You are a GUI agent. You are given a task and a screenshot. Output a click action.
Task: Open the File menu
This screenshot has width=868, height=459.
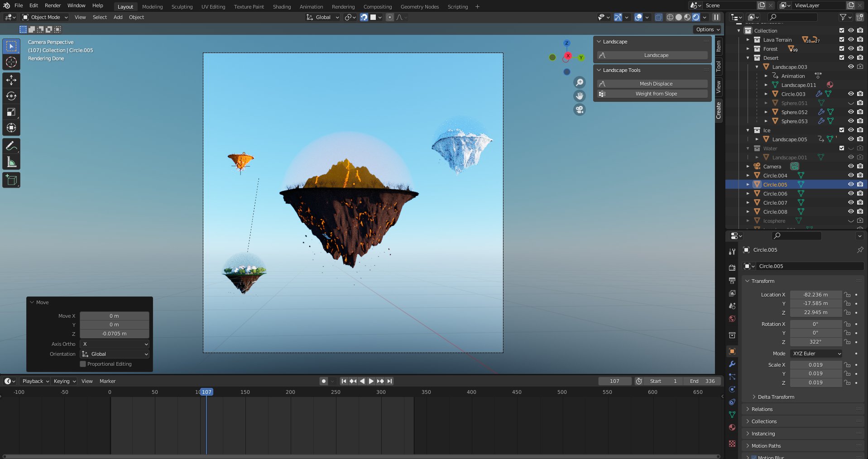[19, 5]
